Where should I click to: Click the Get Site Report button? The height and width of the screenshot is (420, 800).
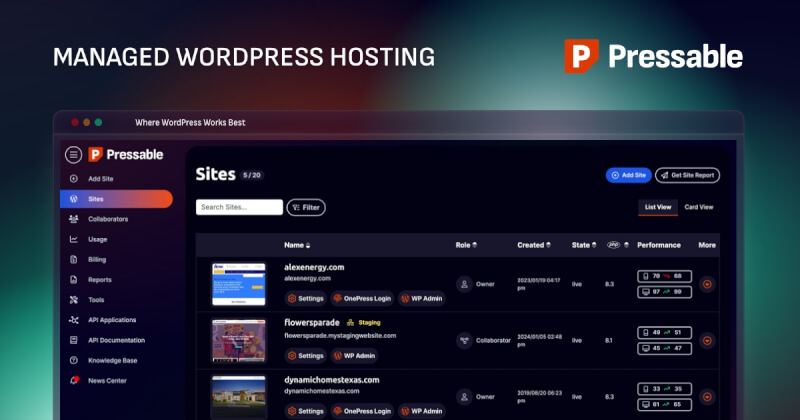pos(687,175)
